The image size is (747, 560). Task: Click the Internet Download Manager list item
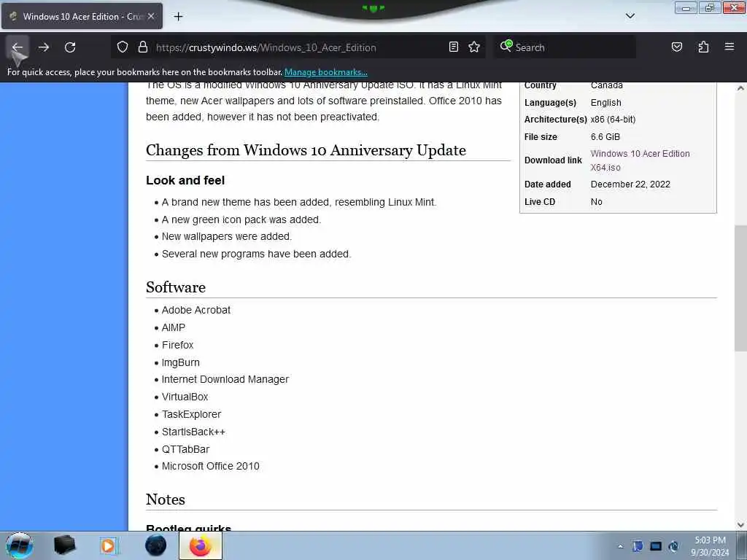[225, 379]
